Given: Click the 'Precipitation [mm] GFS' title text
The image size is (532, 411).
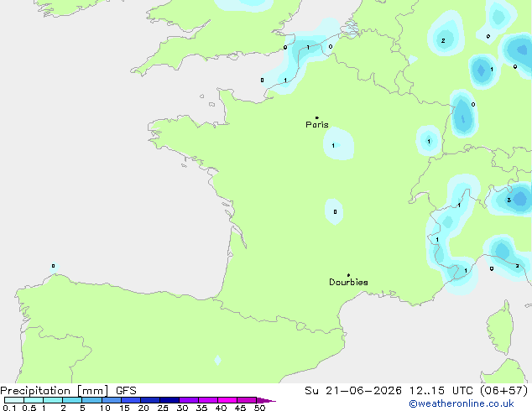Looking at the screenshot, I should point(68,391).
